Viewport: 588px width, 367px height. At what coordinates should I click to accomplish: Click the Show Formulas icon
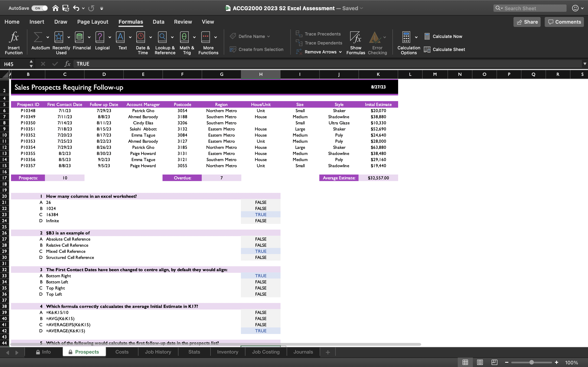point(355,38)
